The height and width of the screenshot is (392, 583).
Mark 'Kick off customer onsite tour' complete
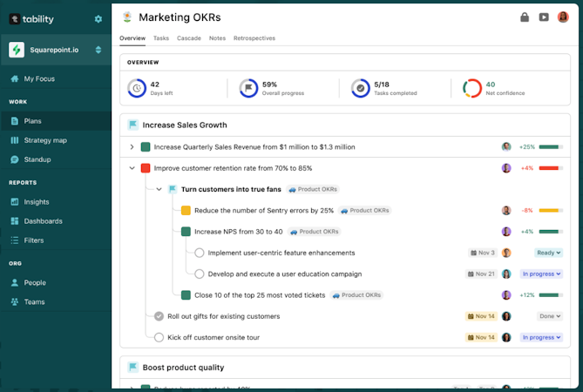pyautogui.click(x=159, y=337)
